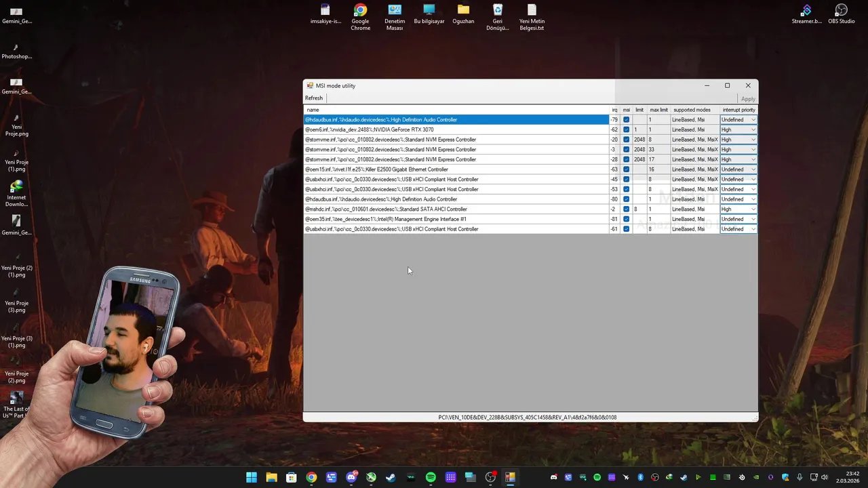The height and width of the screenshot is (488, 868).
Task: Click the limit cell showing 8 for SATA AHCI
Action: (639, 209)
